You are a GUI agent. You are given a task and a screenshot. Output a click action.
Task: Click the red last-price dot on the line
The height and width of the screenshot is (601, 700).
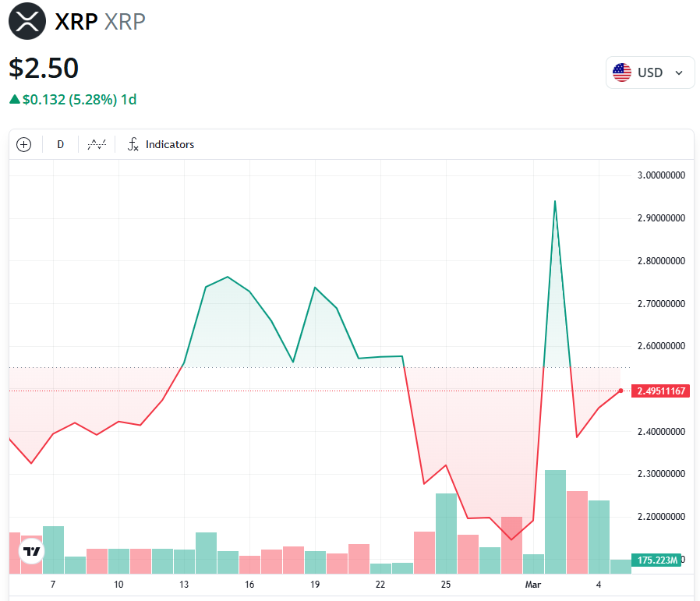click(620, 391)
